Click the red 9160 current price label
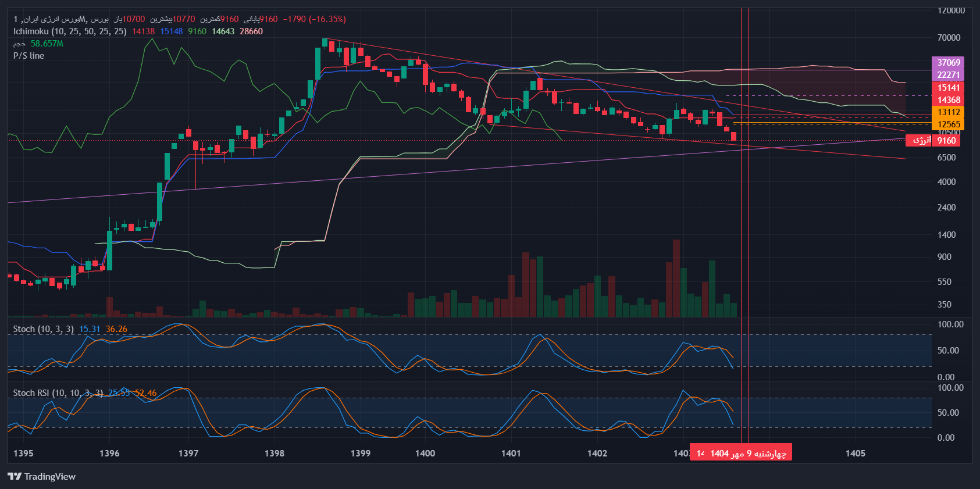Viewport: 980px width, 489px height. click(x=946, y=140)
